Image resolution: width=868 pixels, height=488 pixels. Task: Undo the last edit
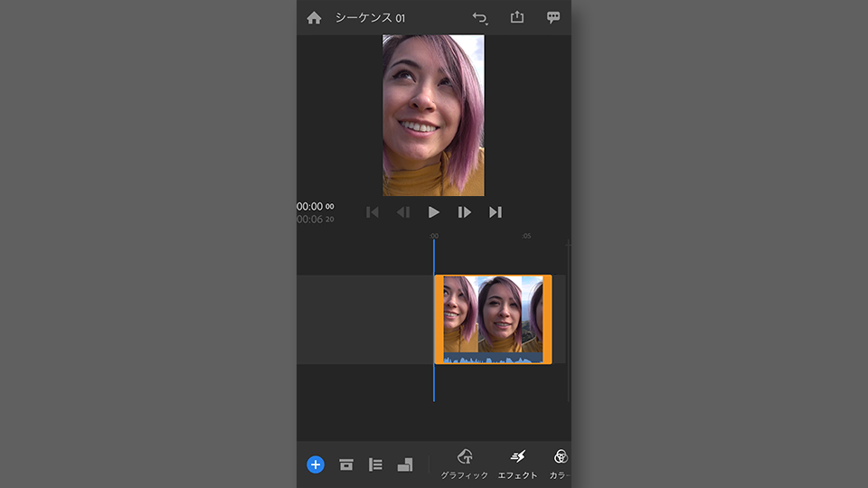click(480, 18)
